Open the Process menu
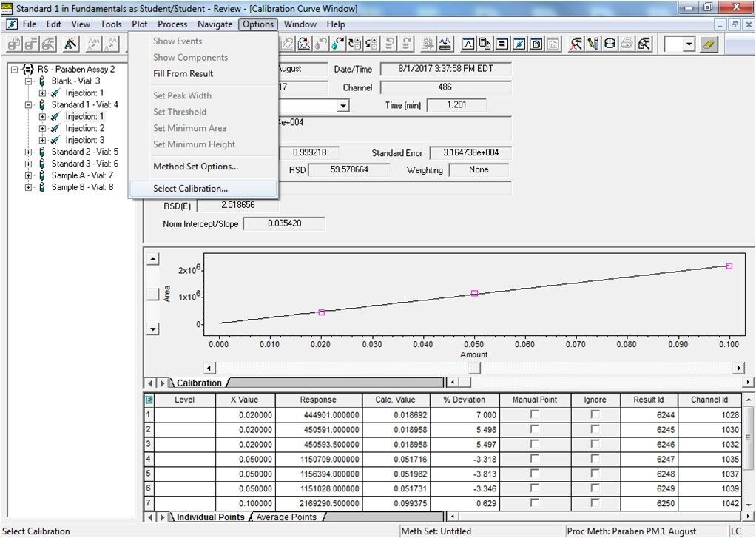756x538 pixels. point(172,24)
